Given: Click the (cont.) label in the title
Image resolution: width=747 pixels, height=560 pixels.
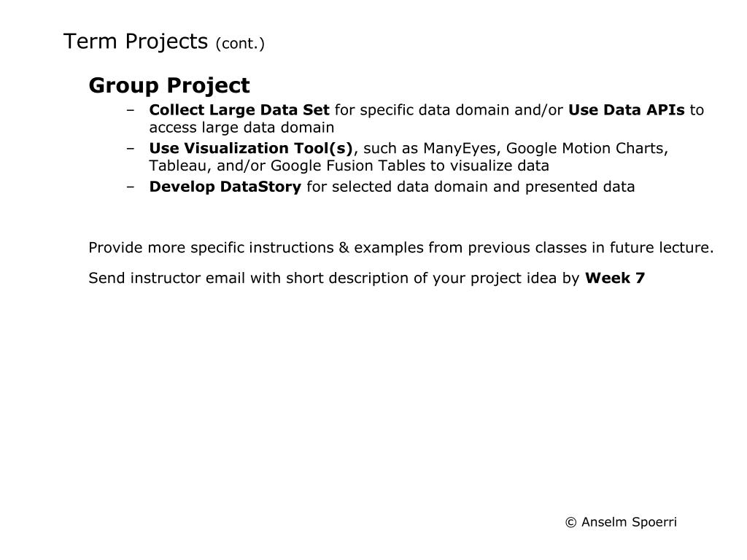Looking at the screenshot, I should coord(240,44).
